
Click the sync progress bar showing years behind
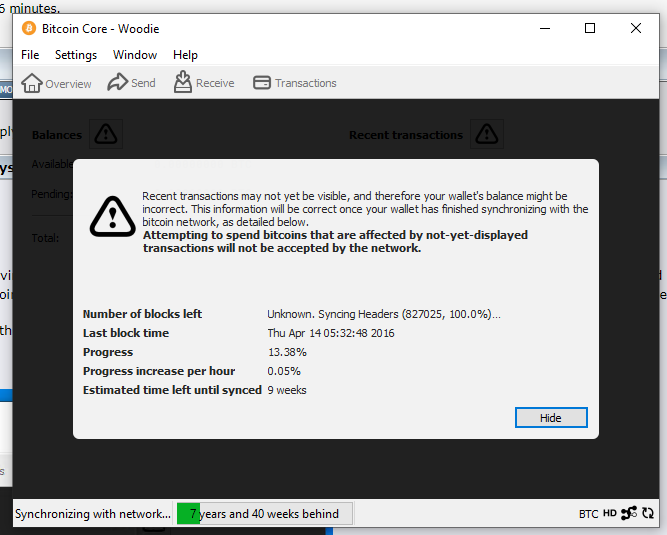point(264,514)
